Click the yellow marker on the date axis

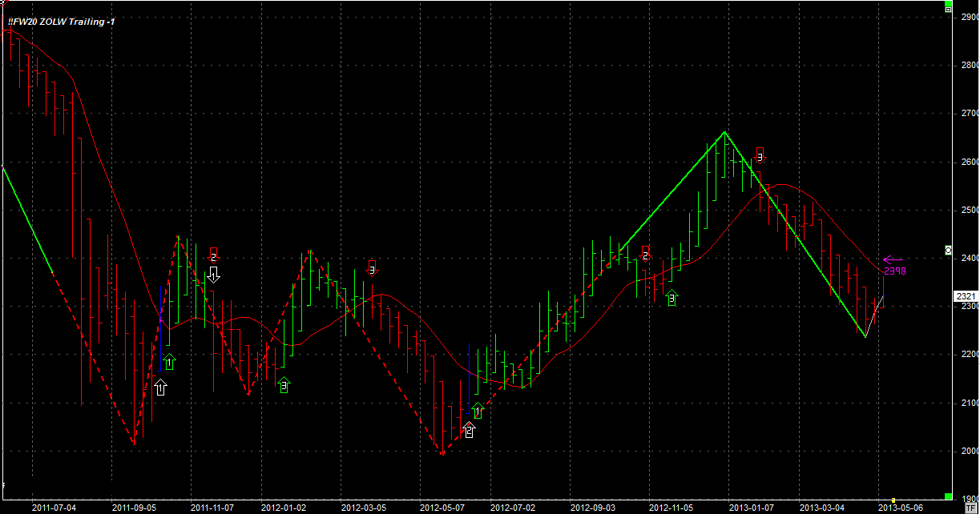tap(893, 500)
